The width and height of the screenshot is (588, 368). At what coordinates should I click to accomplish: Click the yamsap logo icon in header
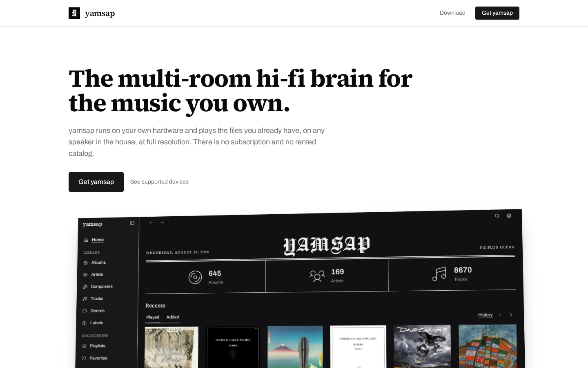point(74,13)
